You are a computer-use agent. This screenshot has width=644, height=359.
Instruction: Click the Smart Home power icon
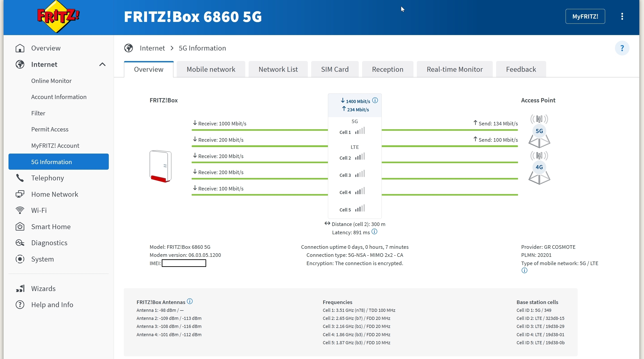[x=20, y=226]
